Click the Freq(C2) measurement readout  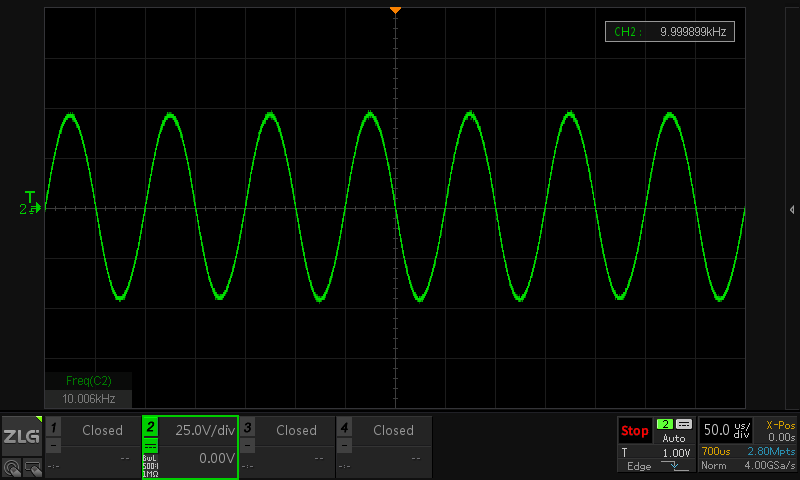point(89,389)
